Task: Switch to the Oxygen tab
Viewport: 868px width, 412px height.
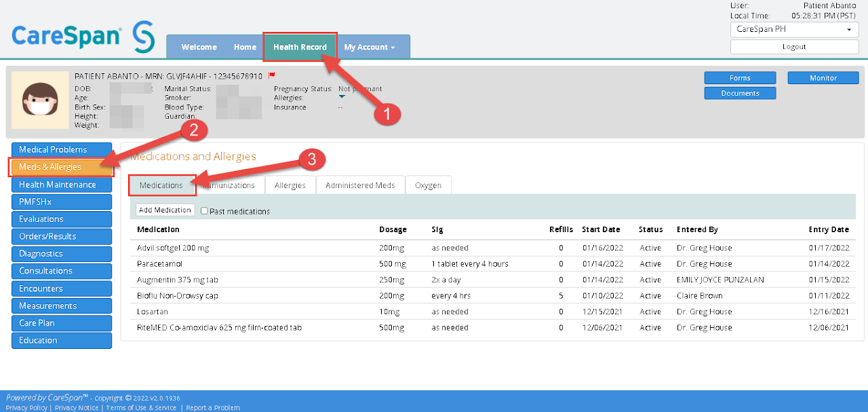Action: click(x=428, y=185)
